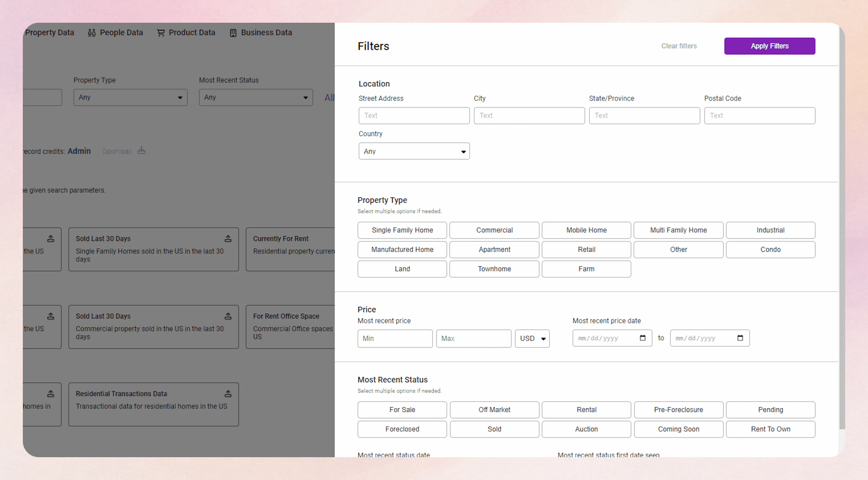Click export icon on Sold Last 30 Days card
This screenshot has width=868, height=480.
[228, 238]
